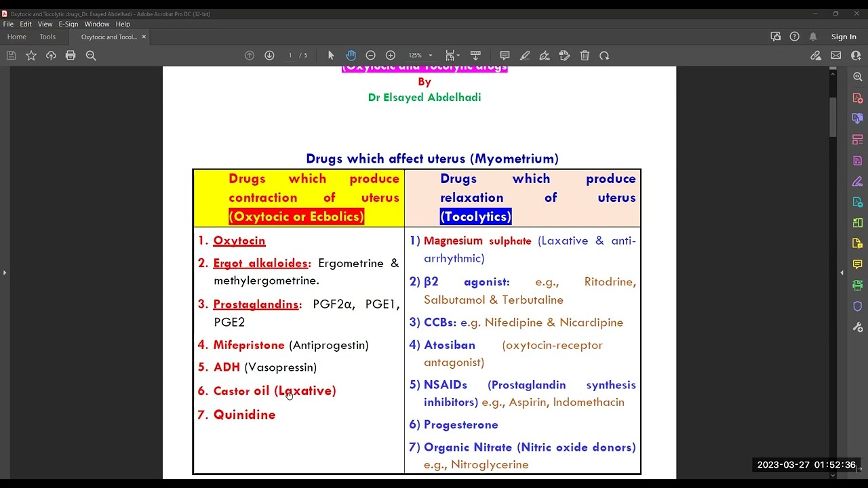Select the Highlight text pen tool
Screen dimensions: 868x488
coord(525,56)
